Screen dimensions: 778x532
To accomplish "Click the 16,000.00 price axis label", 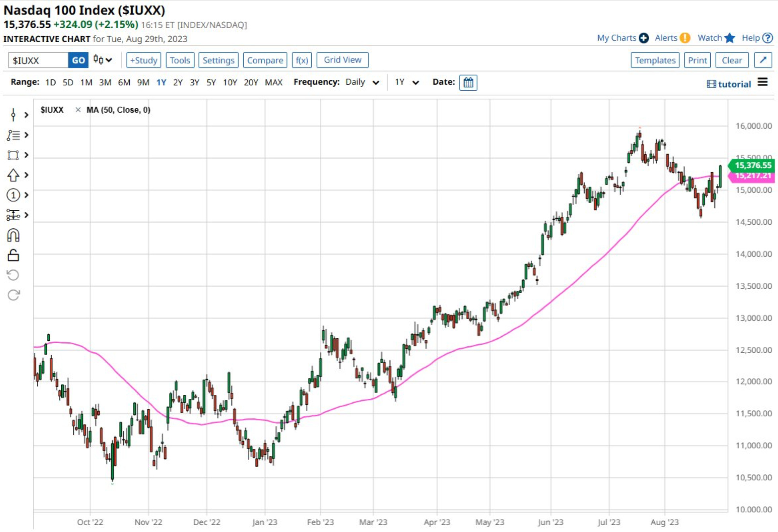I will click(753, 126).
